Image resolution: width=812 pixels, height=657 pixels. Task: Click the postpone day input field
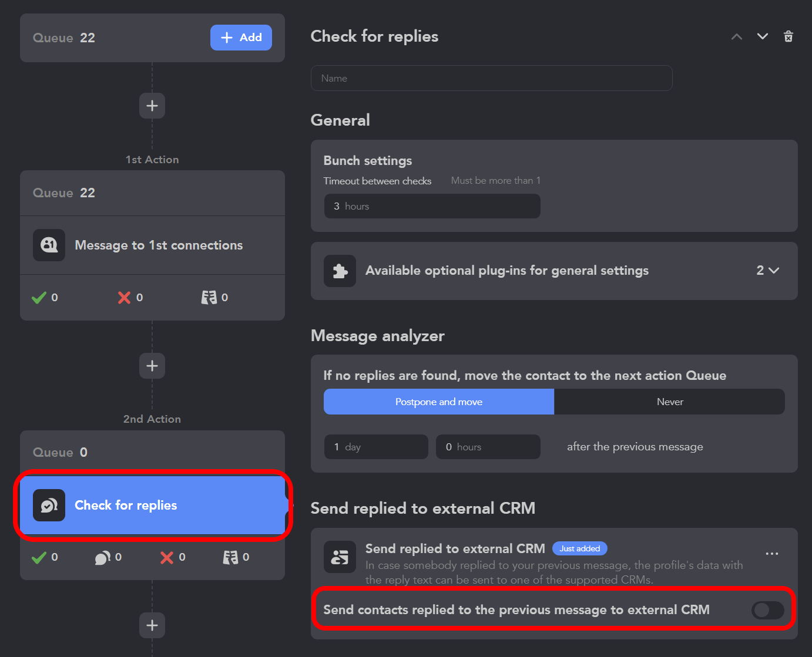376,447
